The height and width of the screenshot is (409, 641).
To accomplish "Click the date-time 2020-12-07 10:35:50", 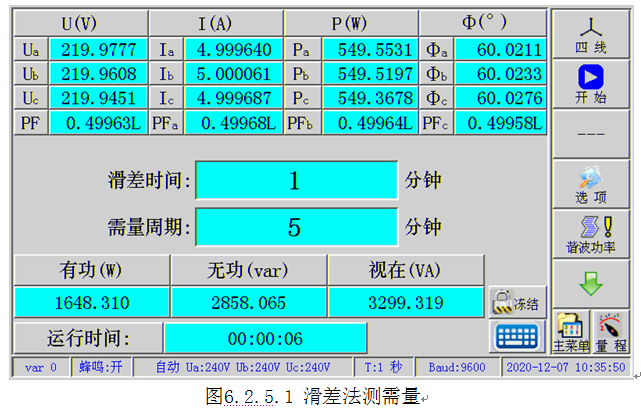I will tap(566, 367).
